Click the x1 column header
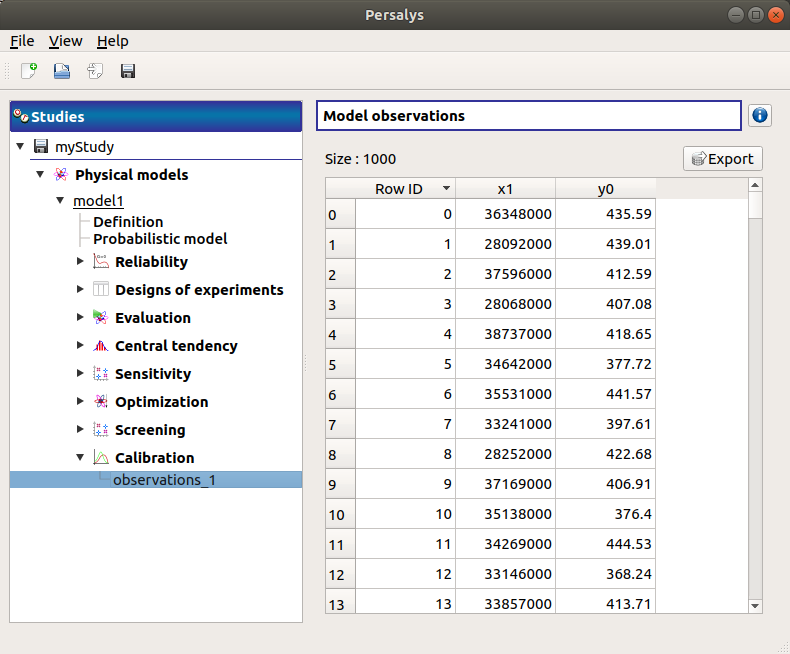 point(505,188)
